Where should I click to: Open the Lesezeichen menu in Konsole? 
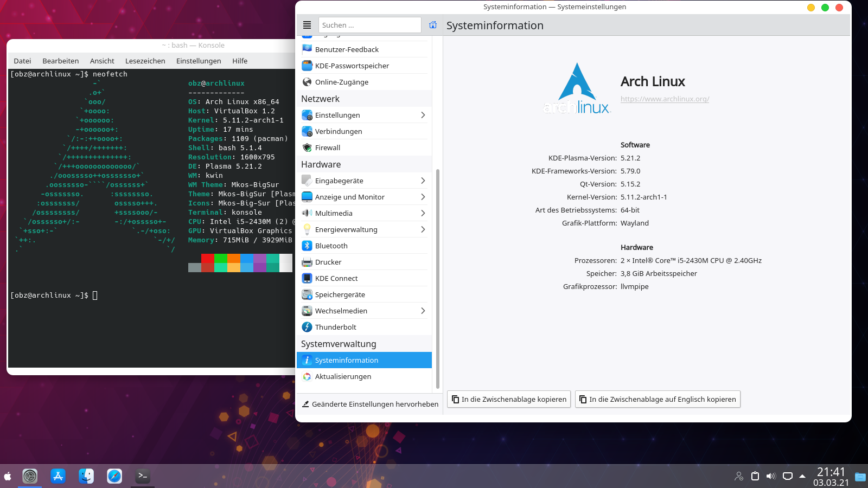(x=145, y=61)
